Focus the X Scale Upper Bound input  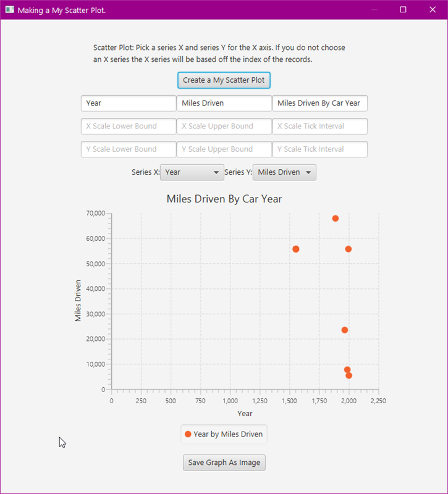tap(224, 126)
